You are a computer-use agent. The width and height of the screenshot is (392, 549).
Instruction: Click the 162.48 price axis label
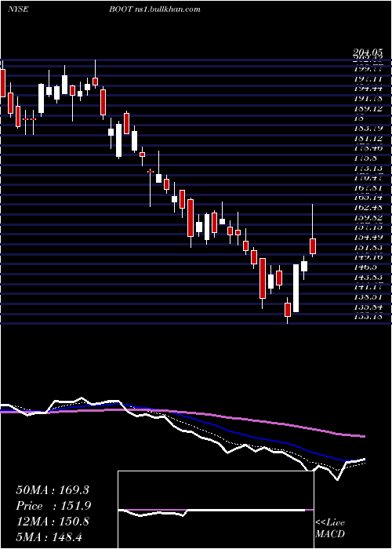368,207
